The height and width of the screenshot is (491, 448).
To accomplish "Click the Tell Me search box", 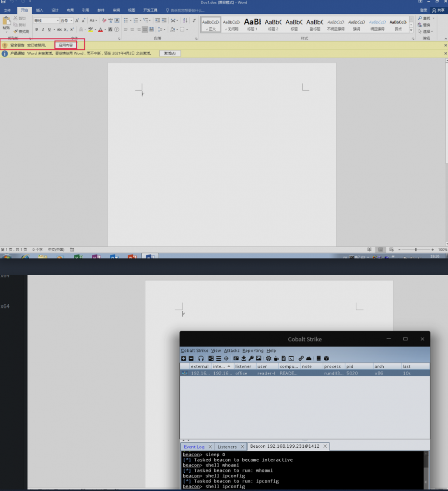I will pyautogui.click(x=185, y=11).
